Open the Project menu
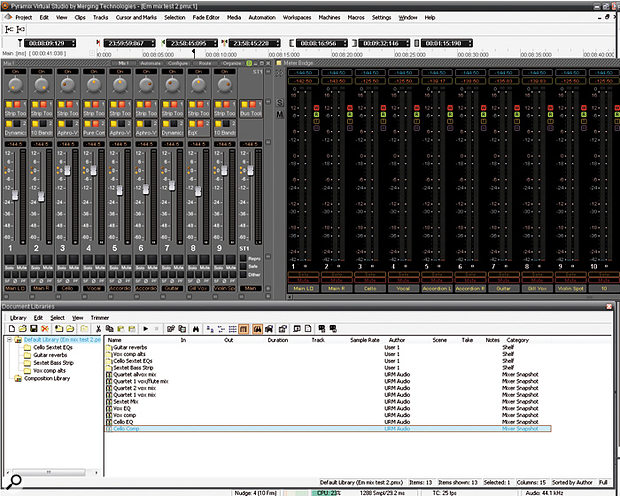 (23, 17)
